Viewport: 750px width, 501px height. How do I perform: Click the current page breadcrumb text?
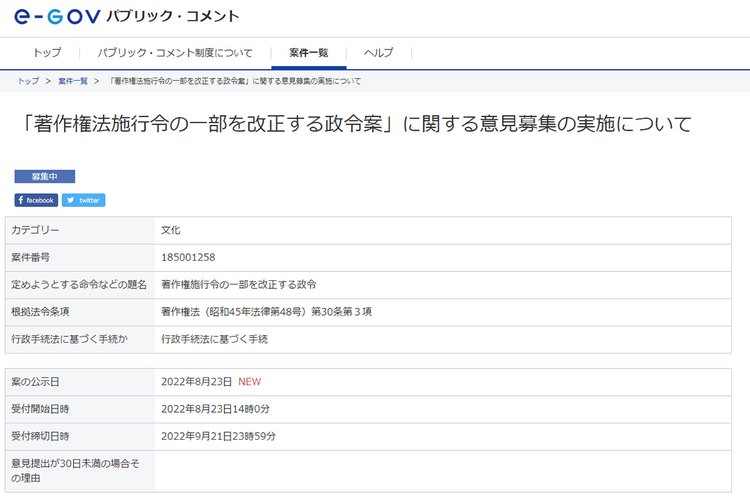click(235, 80)
